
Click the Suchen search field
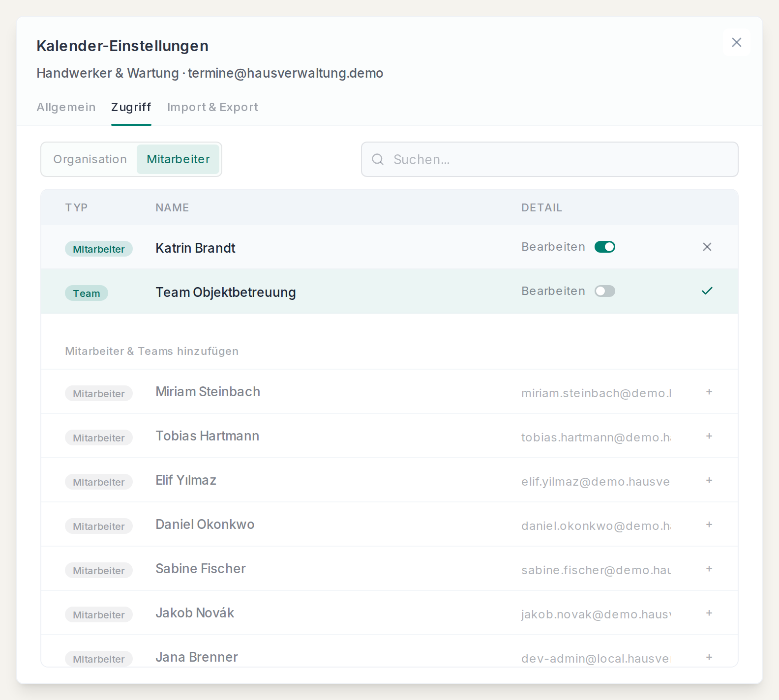click(x=550, y=159)
